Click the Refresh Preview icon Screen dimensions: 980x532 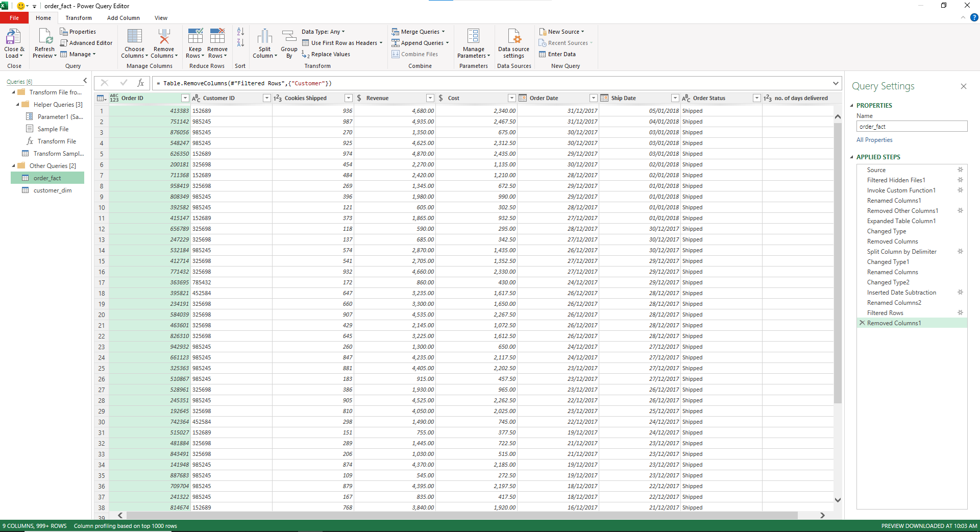tap(44, 38)
